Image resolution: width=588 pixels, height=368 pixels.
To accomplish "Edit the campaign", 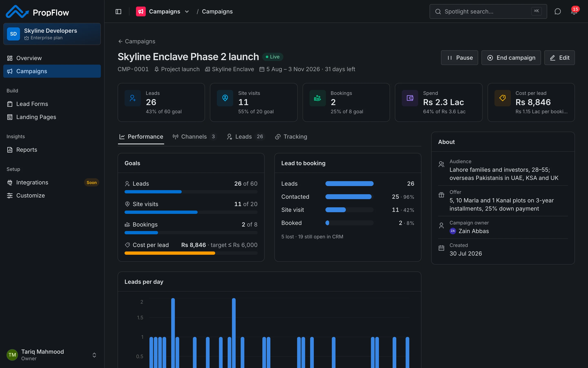I will click(559, 58).
